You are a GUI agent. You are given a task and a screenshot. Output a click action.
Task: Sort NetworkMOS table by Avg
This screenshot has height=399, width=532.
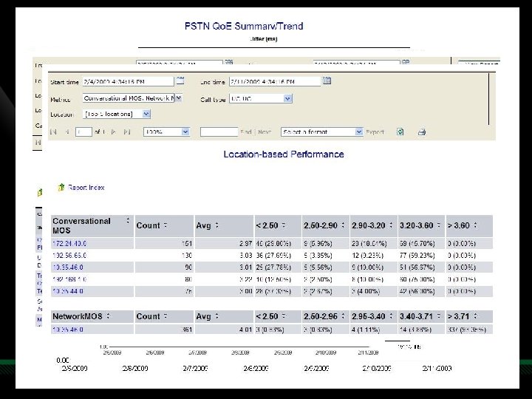tap(216, 316)
